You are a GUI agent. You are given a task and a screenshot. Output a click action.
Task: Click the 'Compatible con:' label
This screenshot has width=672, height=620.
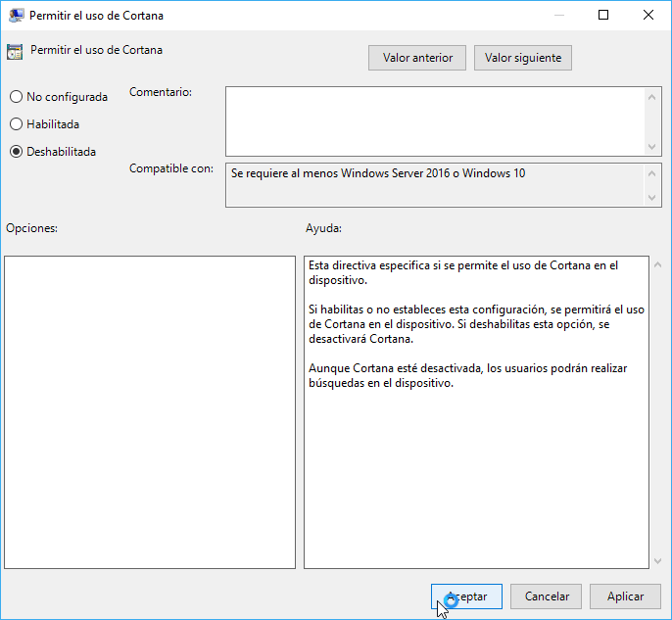pyautogui.click(x=171, y=168)
